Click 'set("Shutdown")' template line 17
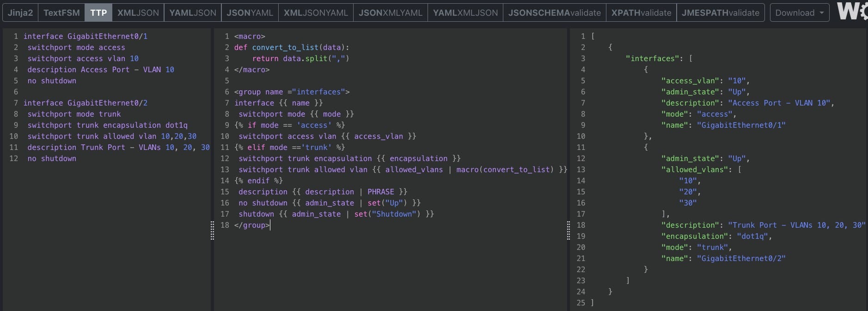This screenshot has height=311, width=868. coord(388,214)
